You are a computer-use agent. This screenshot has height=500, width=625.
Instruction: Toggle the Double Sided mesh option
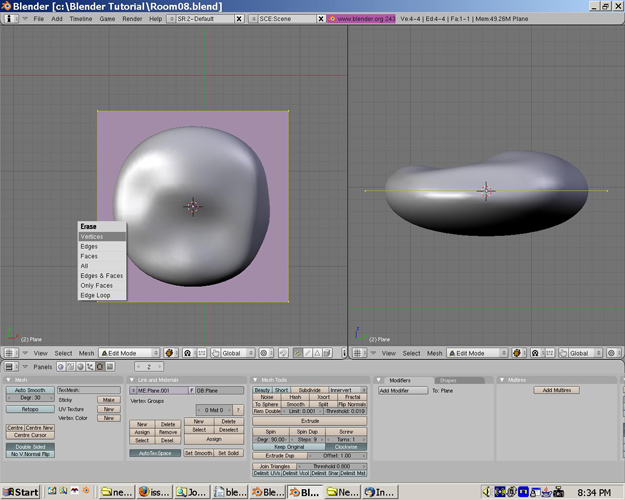(30, 446)
